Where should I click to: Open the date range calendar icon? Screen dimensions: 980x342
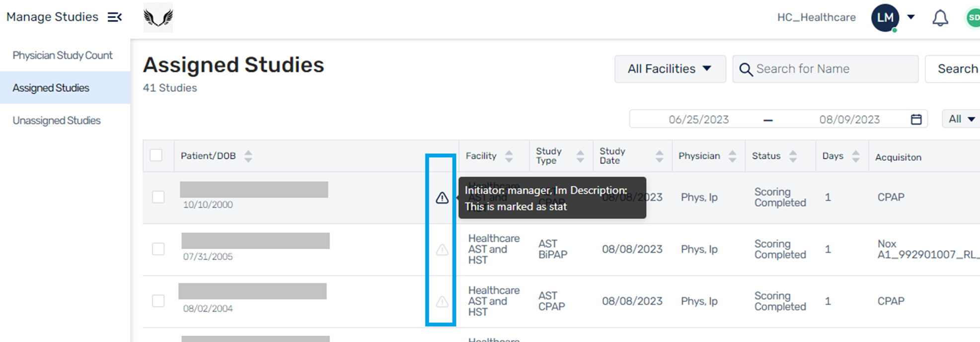[916, 119]
